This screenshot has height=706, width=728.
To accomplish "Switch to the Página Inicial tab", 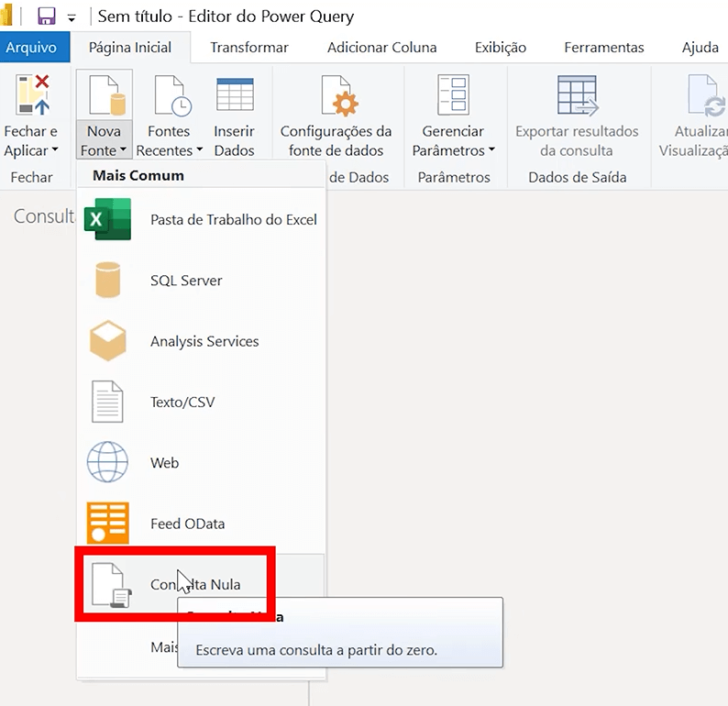I will [130, 48].
